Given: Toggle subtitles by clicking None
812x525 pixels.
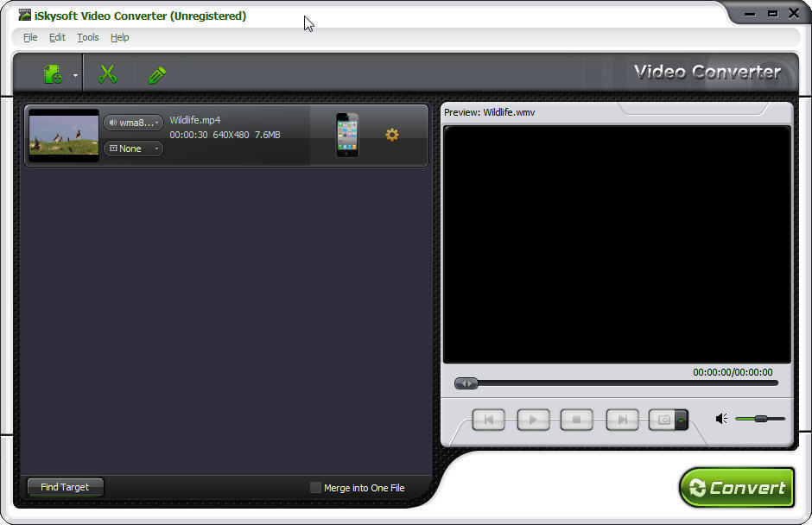Looking at the screenshot, I should [130, 149].
